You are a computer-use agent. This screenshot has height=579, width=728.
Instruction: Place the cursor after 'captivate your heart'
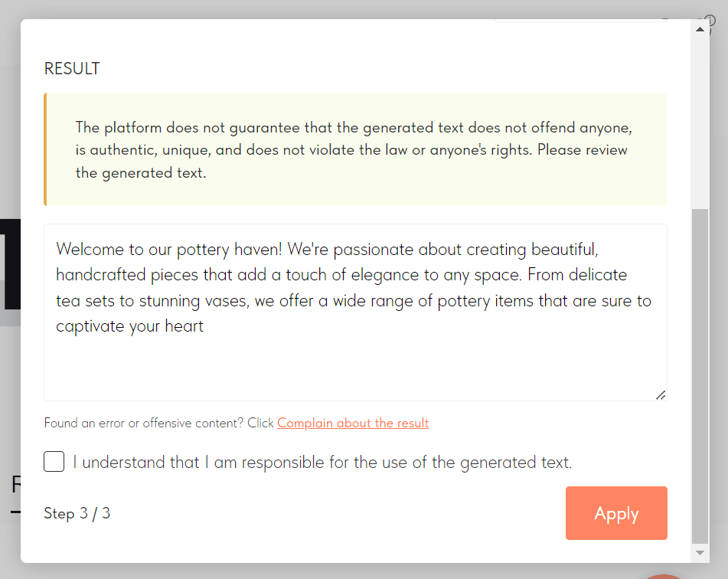pyautogui.click(x=204, y=326)
